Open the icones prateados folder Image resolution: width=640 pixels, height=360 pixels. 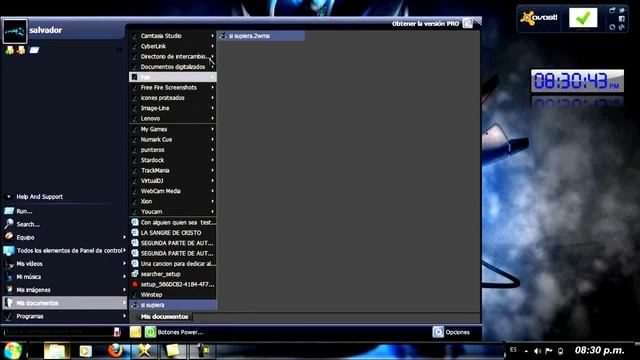point(173,98)
